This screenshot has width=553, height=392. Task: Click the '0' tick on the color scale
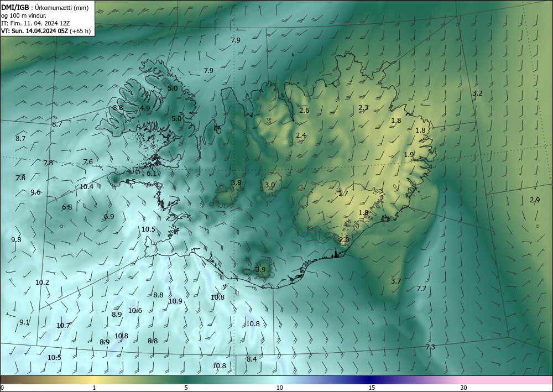click(2, 388)
